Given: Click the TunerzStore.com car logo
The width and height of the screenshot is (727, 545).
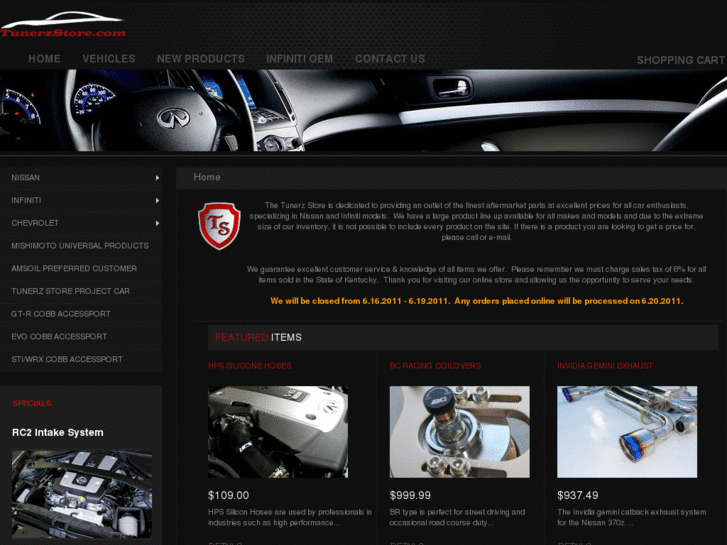Looking at the screenshot, I should 63,24.
